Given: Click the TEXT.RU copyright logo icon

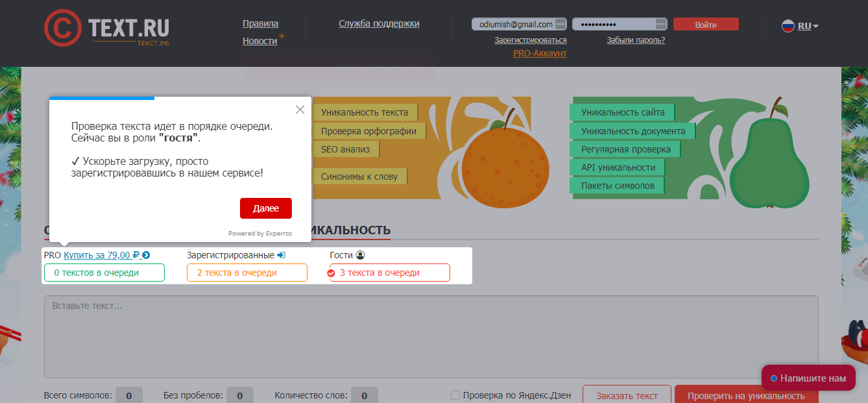Looking at the screenshot, I should [63, 28].
